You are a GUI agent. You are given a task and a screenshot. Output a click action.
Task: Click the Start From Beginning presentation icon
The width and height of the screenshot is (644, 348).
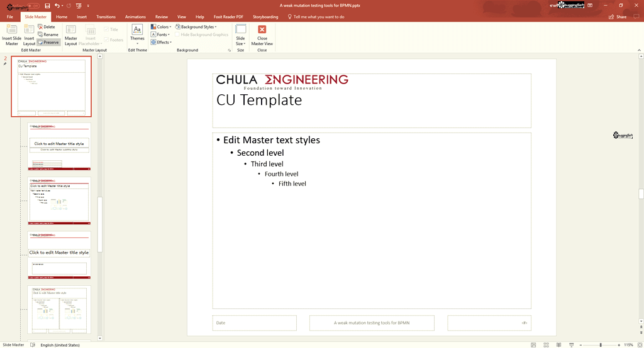(79, 6)
